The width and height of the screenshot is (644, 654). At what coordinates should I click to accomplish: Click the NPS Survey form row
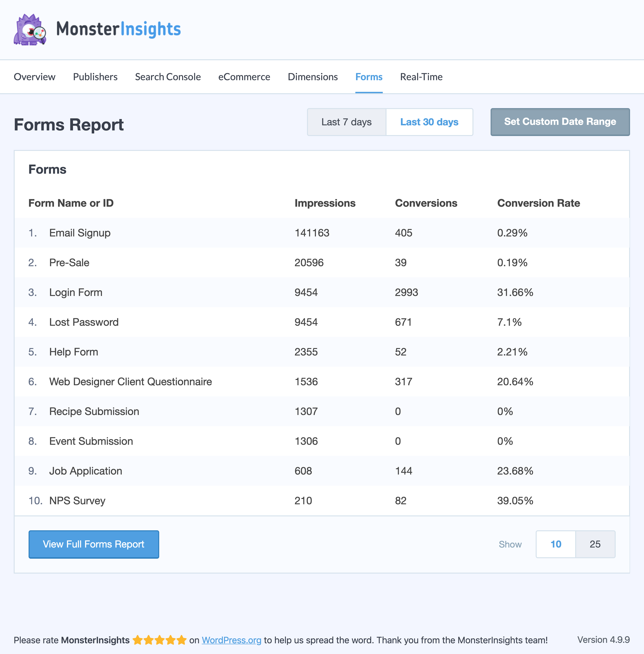click(77, 500)
